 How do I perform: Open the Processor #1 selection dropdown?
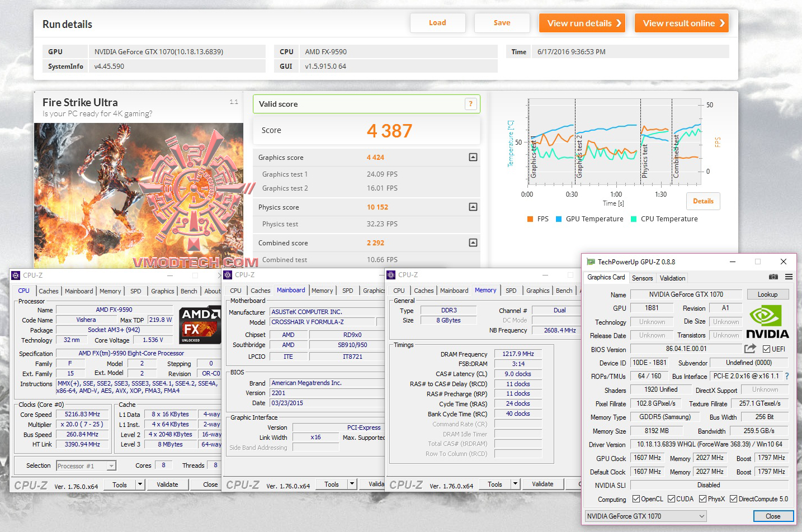pyautogui.click(x=111, y=466)
